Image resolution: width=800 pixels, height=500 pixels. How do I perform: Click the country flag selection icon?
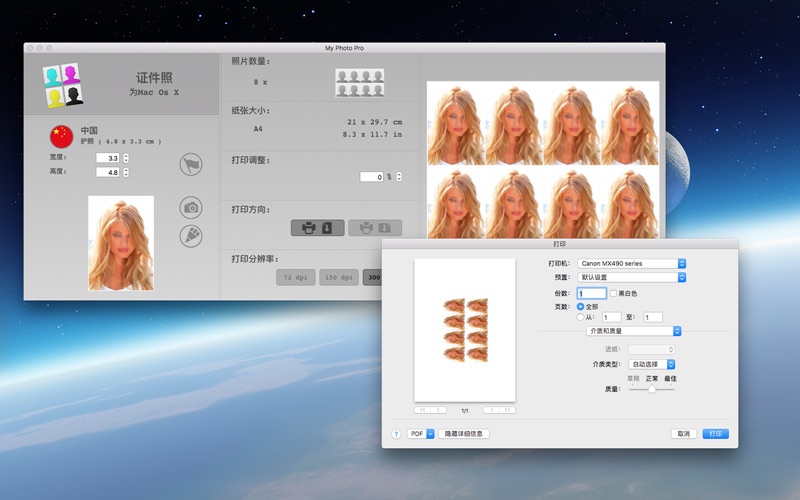pyautogui.click(x=190, y=165)
